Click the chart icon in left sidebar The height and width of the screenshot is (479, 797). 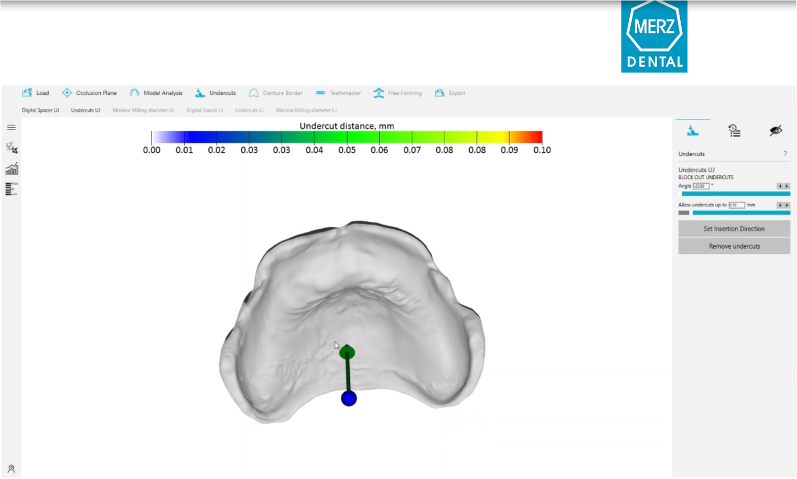12,168
